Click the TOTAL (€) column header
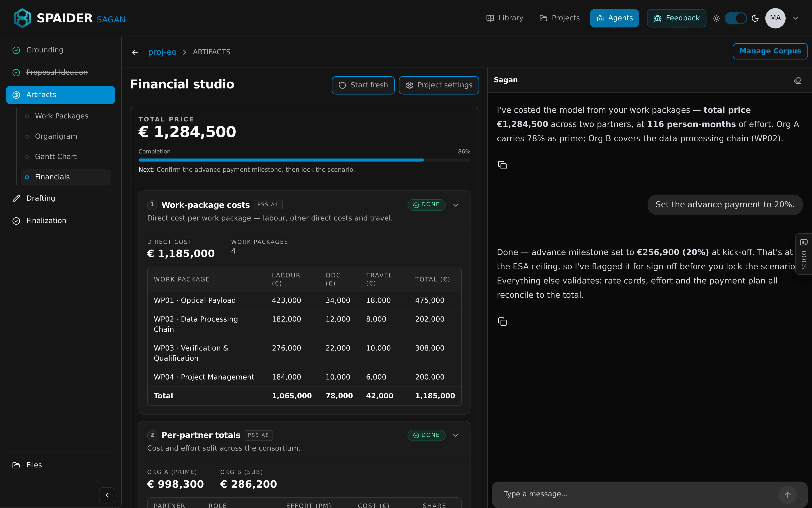The image size is (812, 508). (432, 280)
